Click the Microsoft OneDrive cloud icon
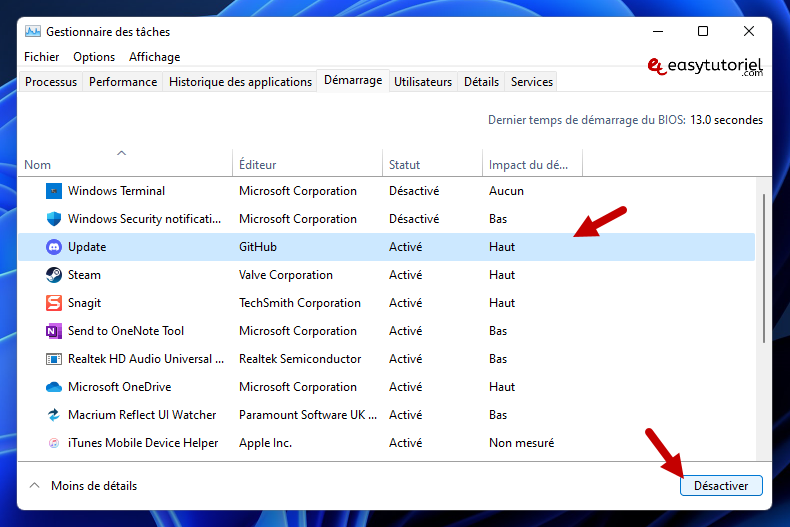The image size is (790, 527). coord(54,387)
